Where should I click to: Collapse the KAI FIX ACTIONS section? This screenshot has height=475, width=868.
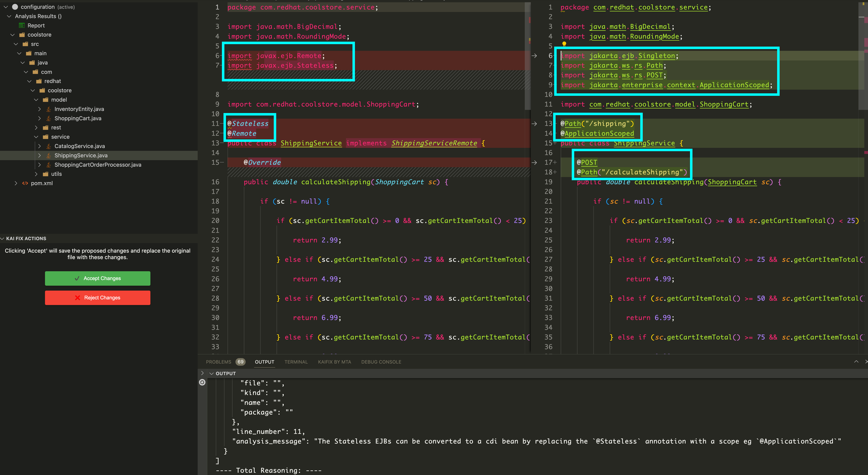2,238
